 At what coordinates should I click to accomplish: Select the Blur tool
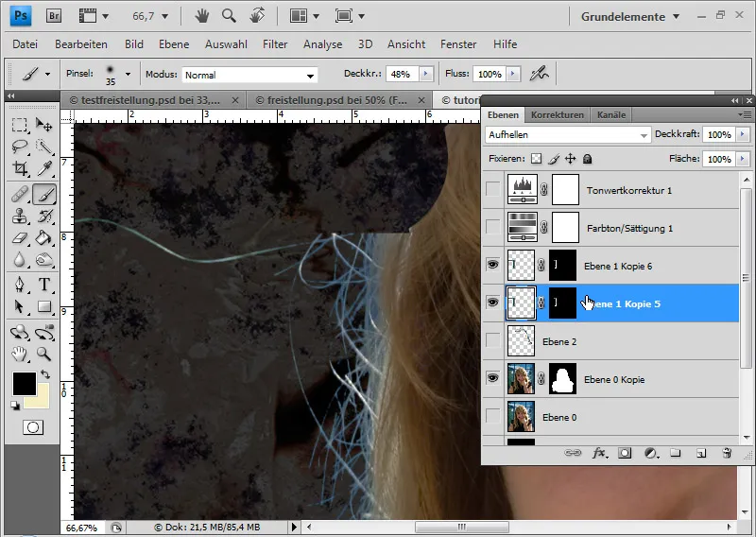click(x=19, y=260)
